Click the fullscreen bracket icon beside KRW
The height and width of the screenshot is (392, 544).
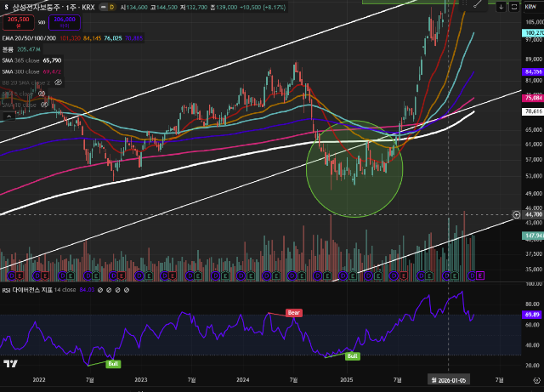click(513, 7)
